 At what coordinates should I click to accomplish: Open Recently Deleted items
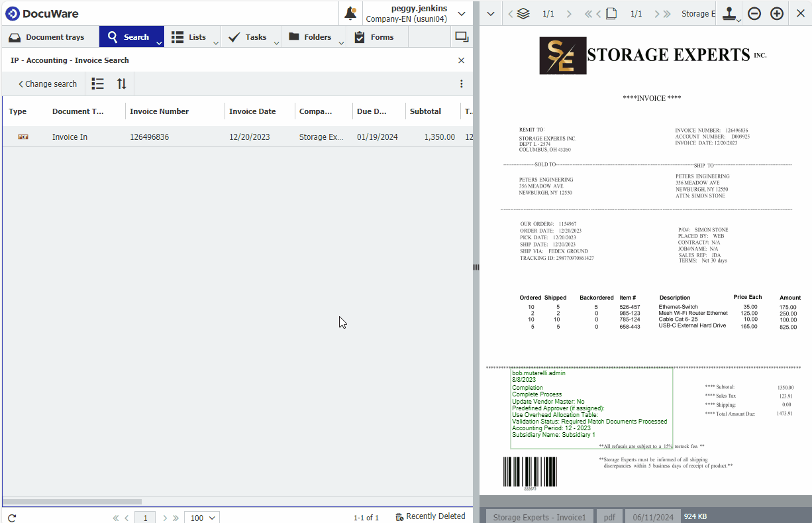(x=430, y=517)
